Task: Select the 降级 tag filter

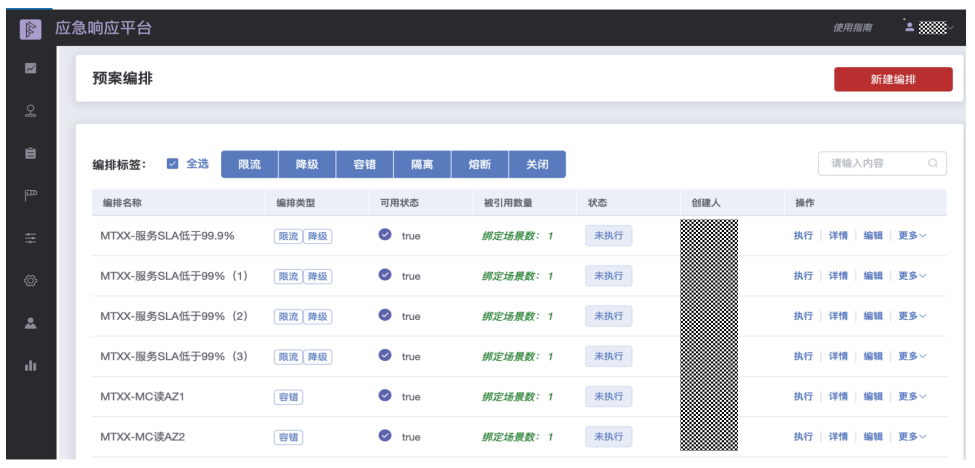Action: tap(307, 165)
